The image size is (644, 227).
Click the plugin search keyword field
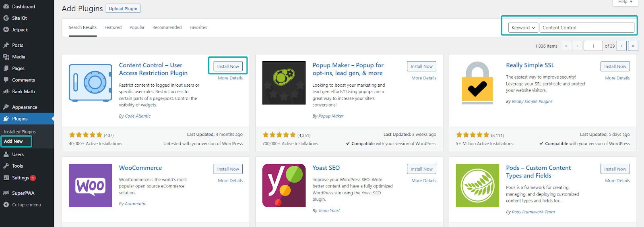587,27
